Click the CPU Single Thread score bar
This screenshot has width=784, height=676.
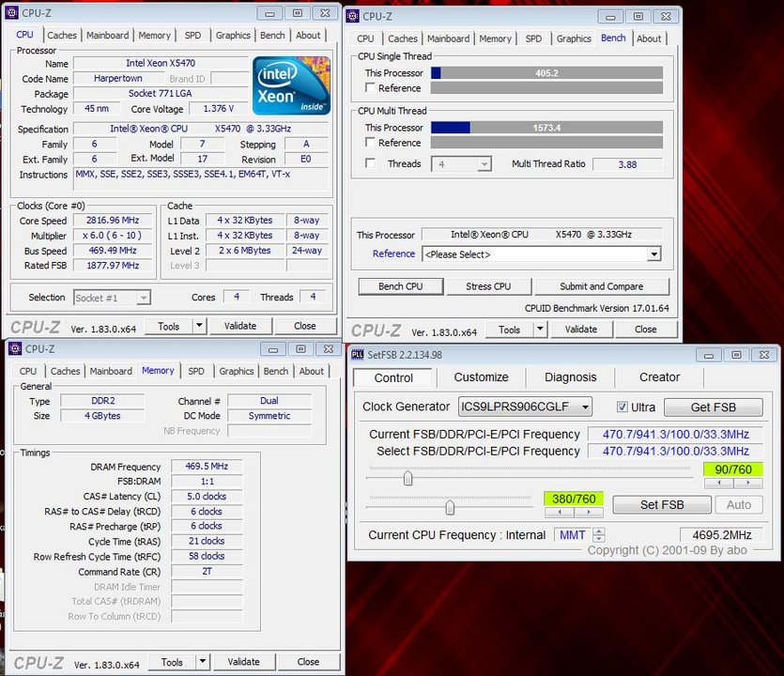(546, 73)
